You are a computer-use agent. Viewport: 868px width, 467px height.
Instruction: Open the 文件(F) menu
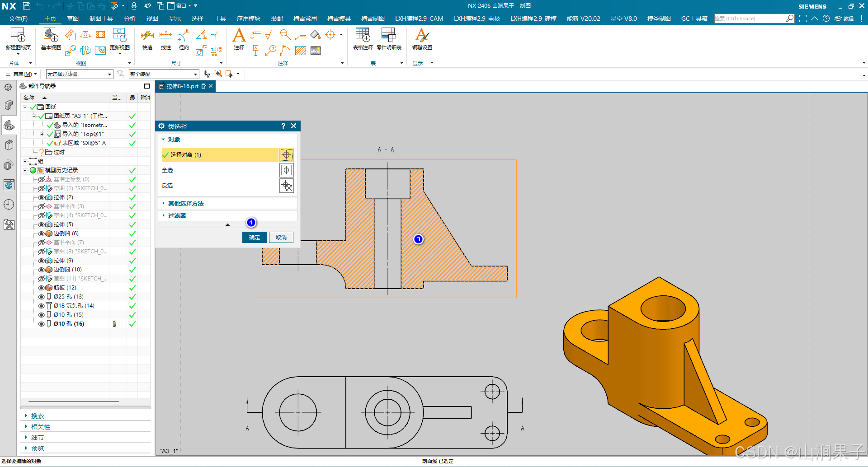[18, 19]
